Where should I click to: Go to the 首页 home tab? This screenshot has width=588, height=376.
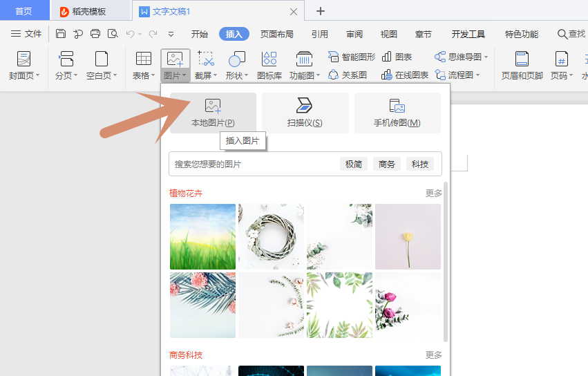[x=23, y=11]
